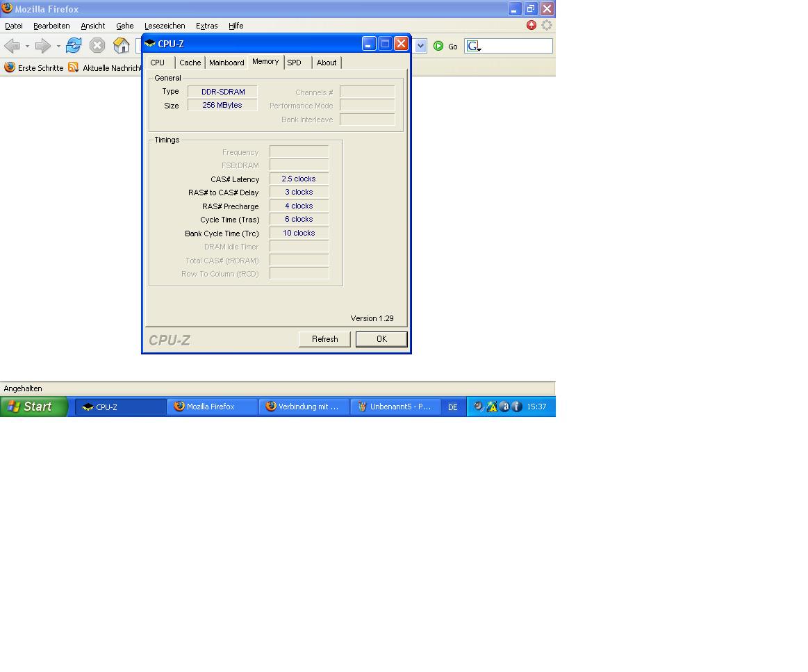Viewport: 808px width, 672px height.
Task: Click the 3 clocks RAS to CAS value
Action: pos(299,192)
